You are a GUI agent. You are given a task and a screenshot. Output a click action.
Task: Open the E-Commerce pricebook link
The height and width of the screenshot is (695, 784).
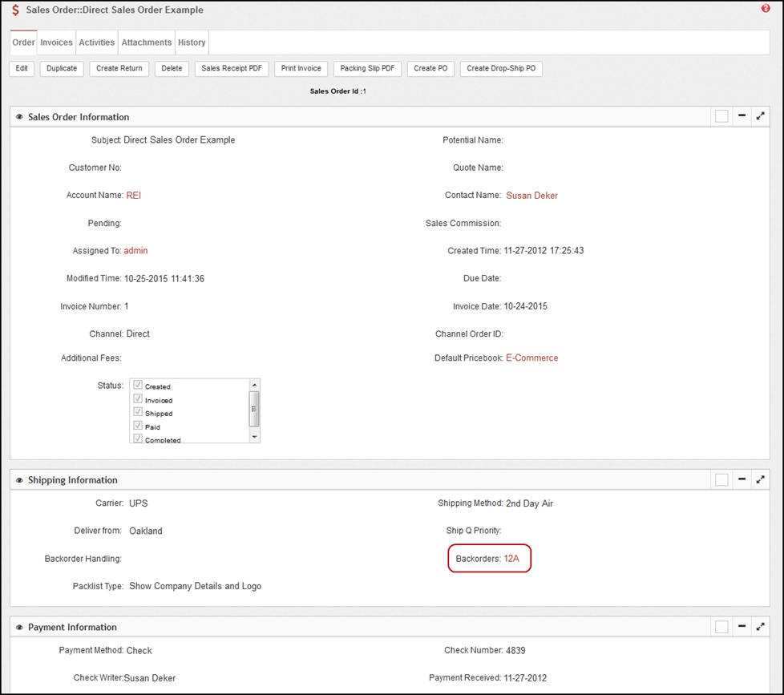pos(532,358)
